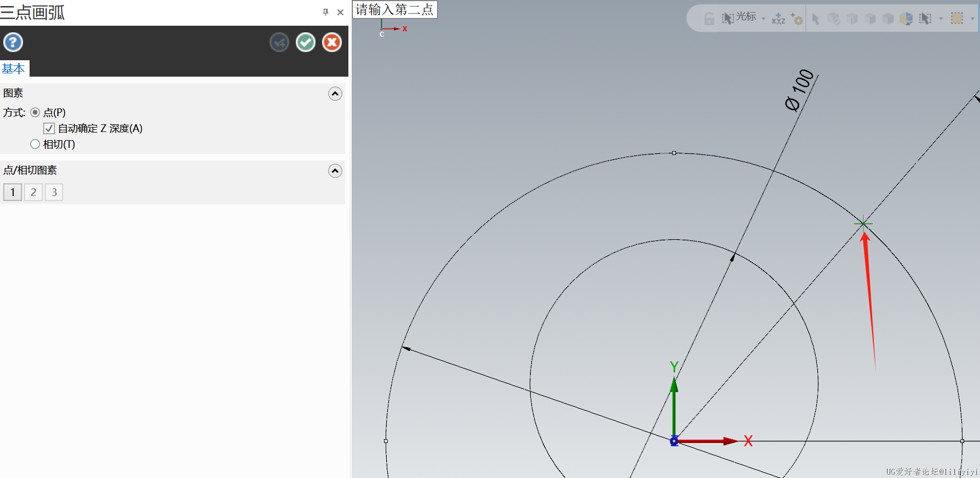Image resolution: width=980 pixels, height=478 pixels.
Task: Select point entity button 1
Action: (13, 192)
